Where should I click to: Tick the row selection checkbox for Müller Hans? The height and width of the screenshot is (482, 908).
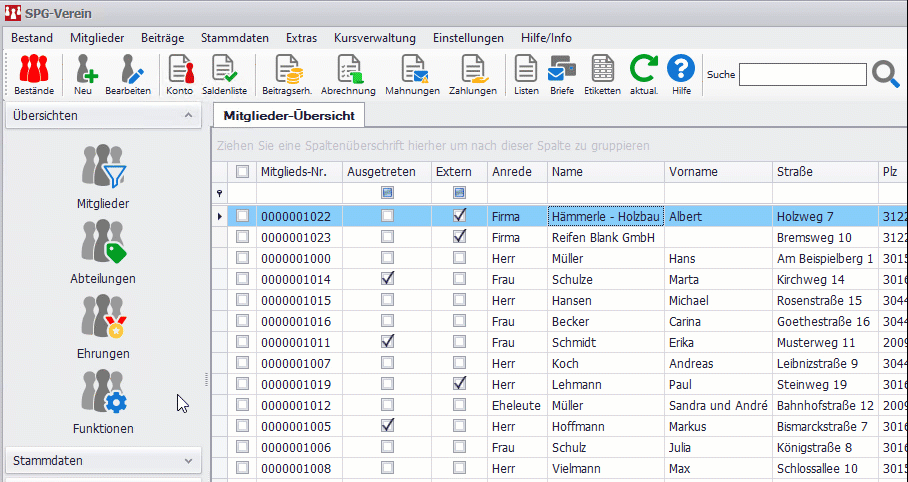click(x=242, y=258)
